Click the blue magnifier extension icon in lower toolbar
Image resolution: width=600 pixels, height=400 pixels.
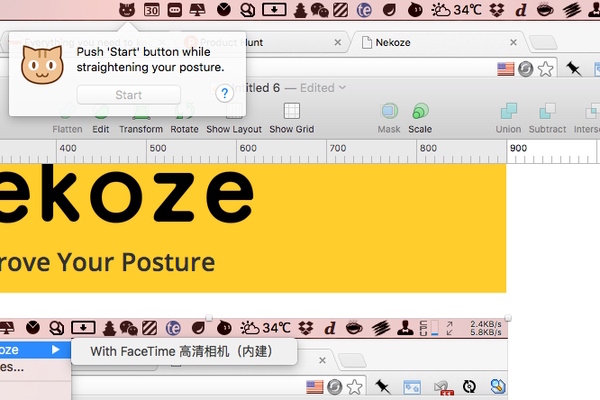[x=498, y=387]
